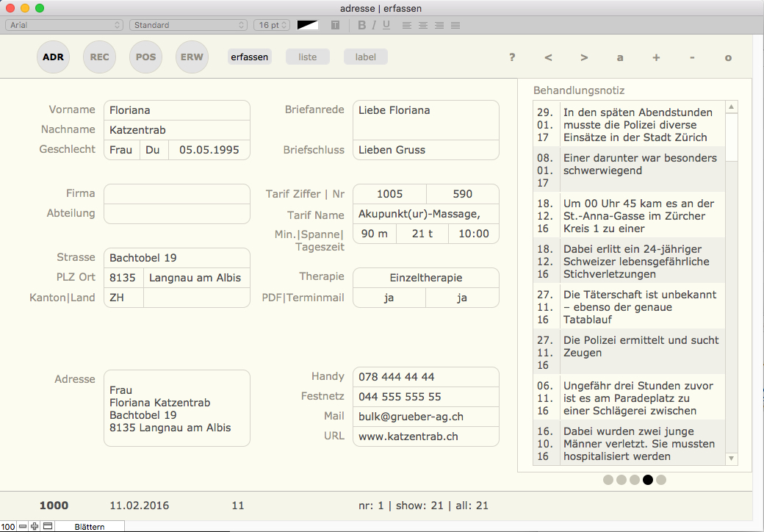
Task: Click the justify text alignment icon
Action: coord(455,25)
